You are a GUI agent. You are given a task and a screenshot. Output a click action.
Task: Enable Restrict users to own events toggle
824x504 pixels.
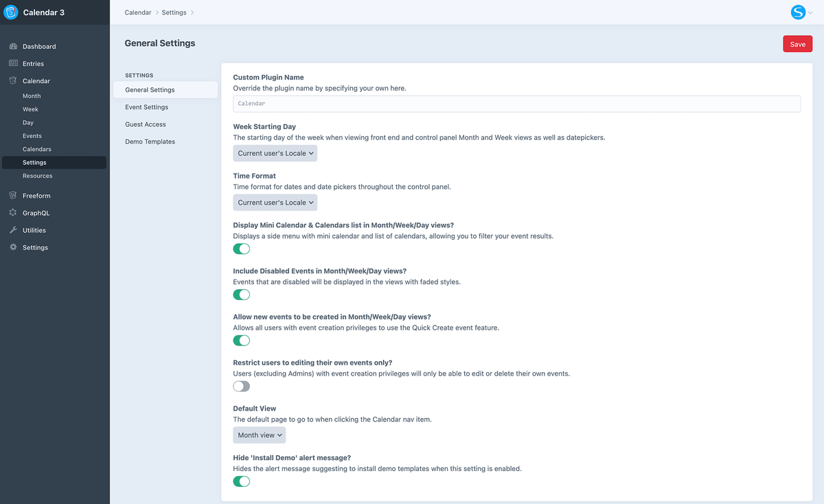(242, 387)
